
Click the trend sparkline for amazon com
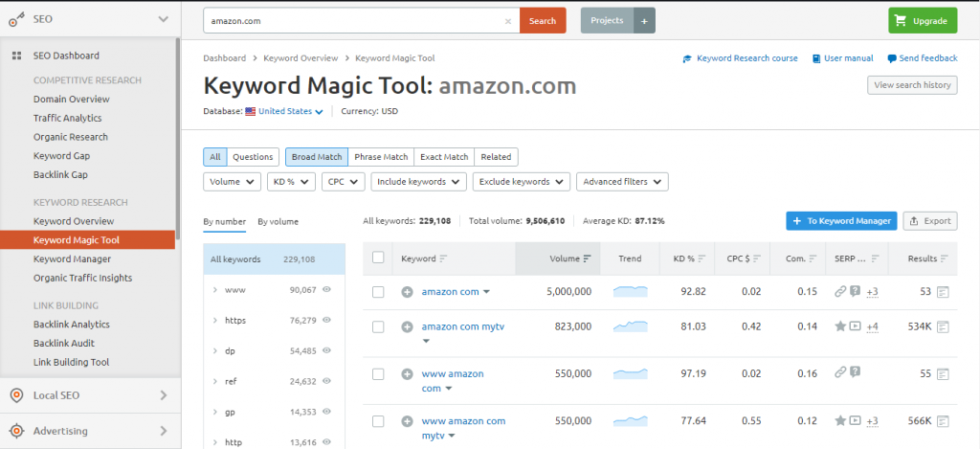630,292
